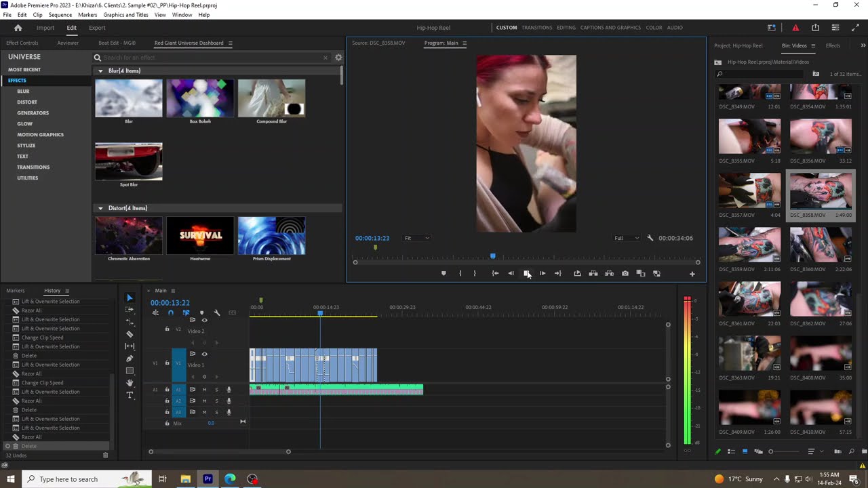Go to the Home screen
This screenshot has height=488, width=868.
18,28
